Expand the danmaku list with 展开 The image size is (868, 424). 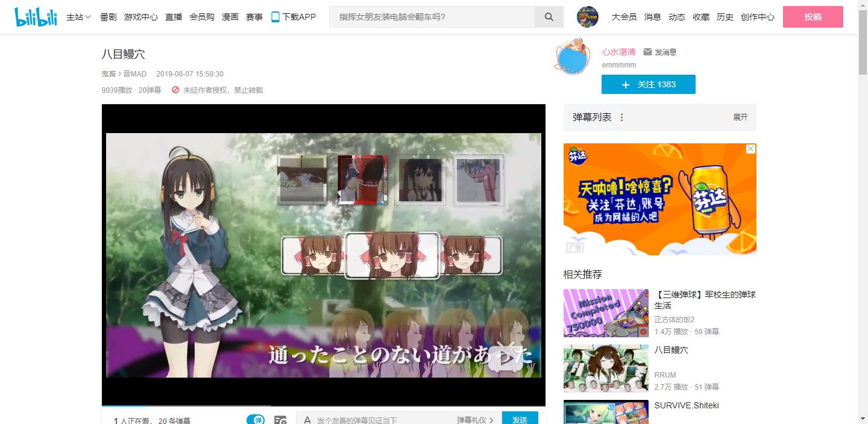[x=740, y=117]
